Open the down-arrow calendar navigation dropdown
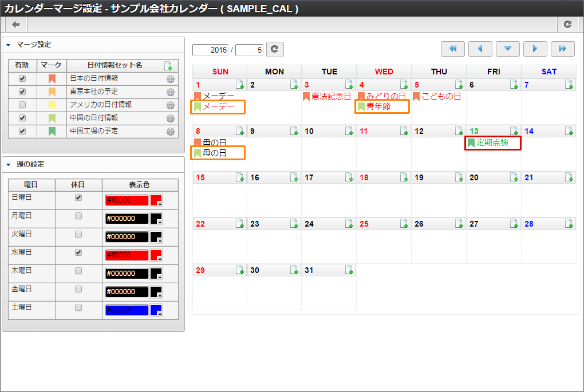 tap(508, 49)
